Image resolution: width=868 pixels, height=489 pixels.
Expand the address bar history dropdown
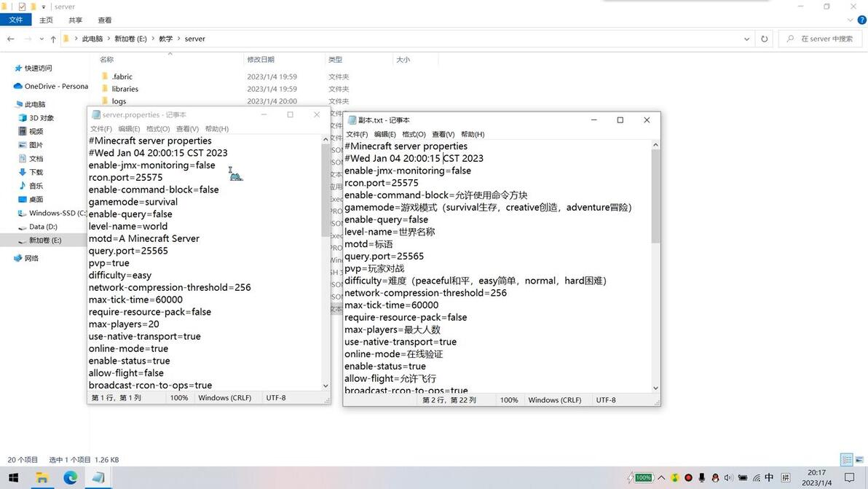pos(746,39)
